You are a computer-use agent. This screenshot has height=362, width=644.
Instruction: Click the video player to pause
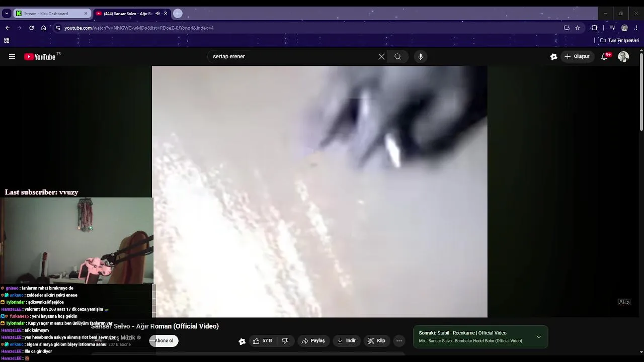click(319, 192)
